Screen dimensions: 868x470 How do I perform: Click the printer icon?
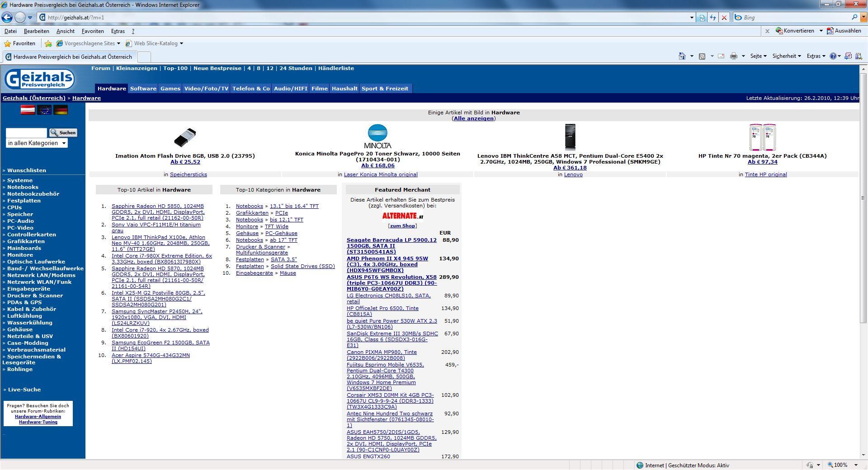734,56
